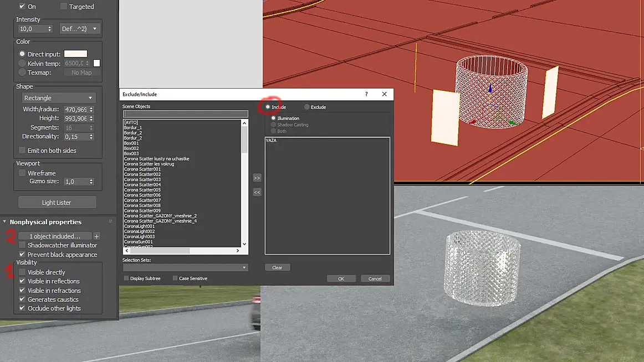The width and height of the screenshot is (644, 362).
Task: Click OK in Exclude/Include dialog
Action: point(341,279)
